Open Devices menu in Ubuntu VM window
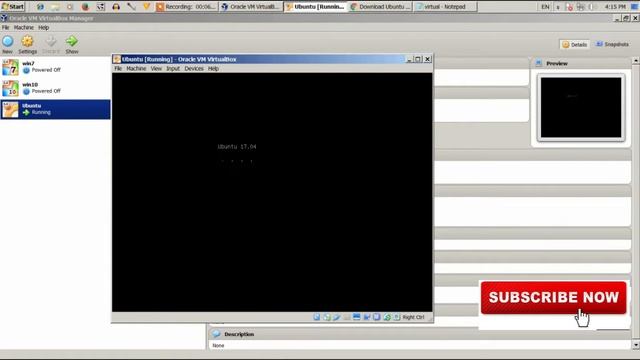Screen dimensions: 640x360 tap(194, 69)
